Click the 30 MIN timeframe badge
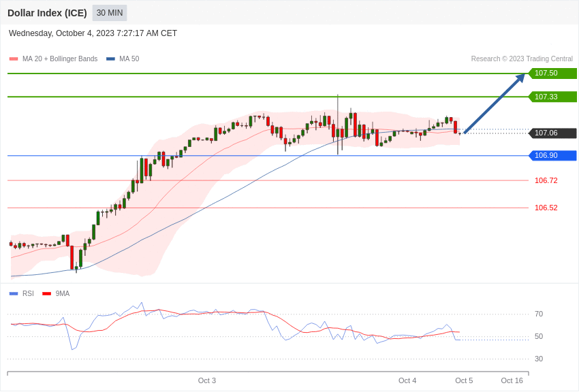 pos(110,13)
